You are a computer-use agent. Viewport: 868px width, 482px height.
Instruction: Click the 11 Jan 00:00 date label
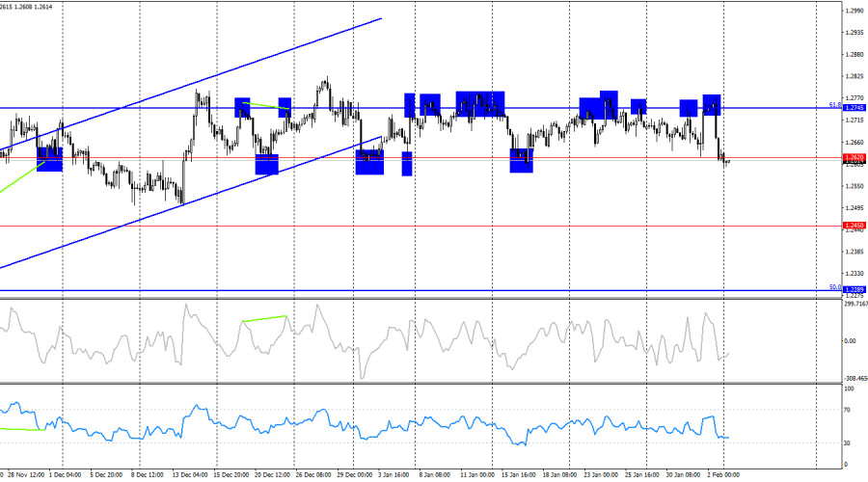pyautogui.click(x=477, y=475)
